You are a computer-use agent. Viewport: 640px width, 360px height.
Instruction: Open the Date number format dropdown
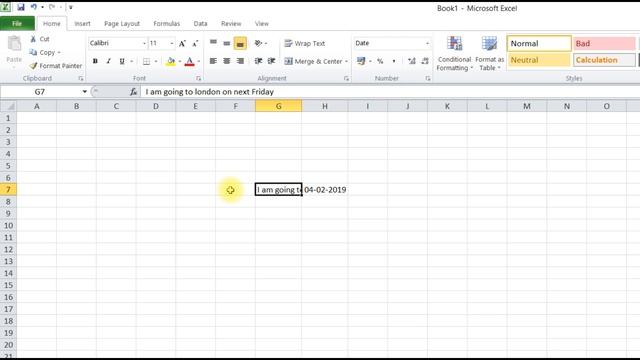coord(427,43)
